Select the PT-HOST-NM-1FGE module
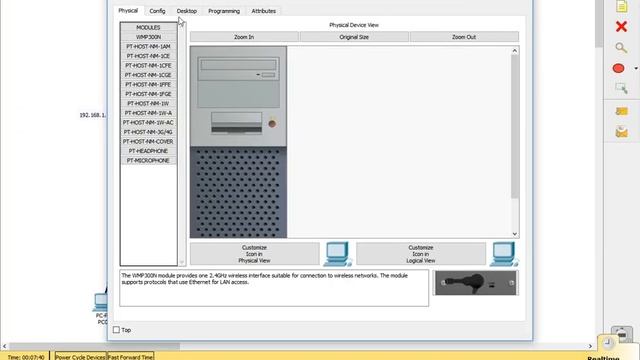Screen dimensions: 640x360 click(x=148, y=94)
